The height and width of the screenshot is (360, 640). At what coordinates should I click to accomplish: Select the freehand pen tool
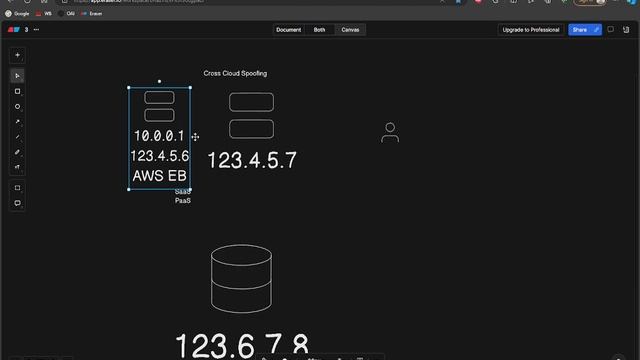pyautogui.click(x=17, y=152)
